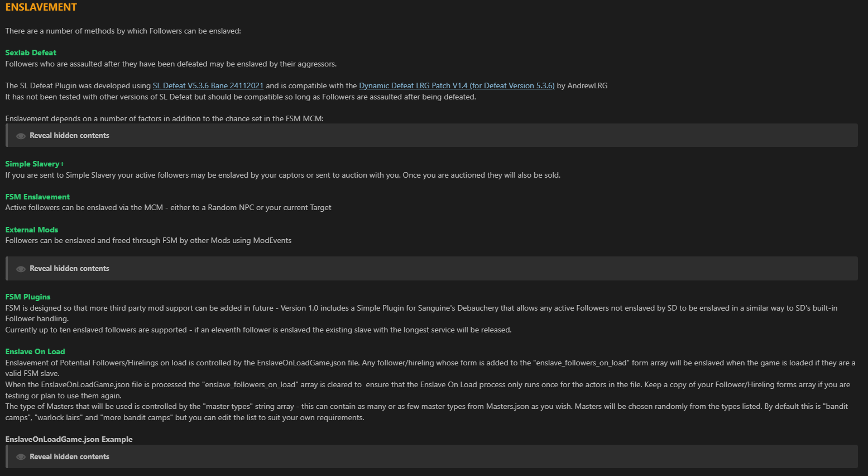The height and width of the screenshot is (476, 868).
Task: Click the Sexlab Defeat heading
Action: (x=31, y=53)
